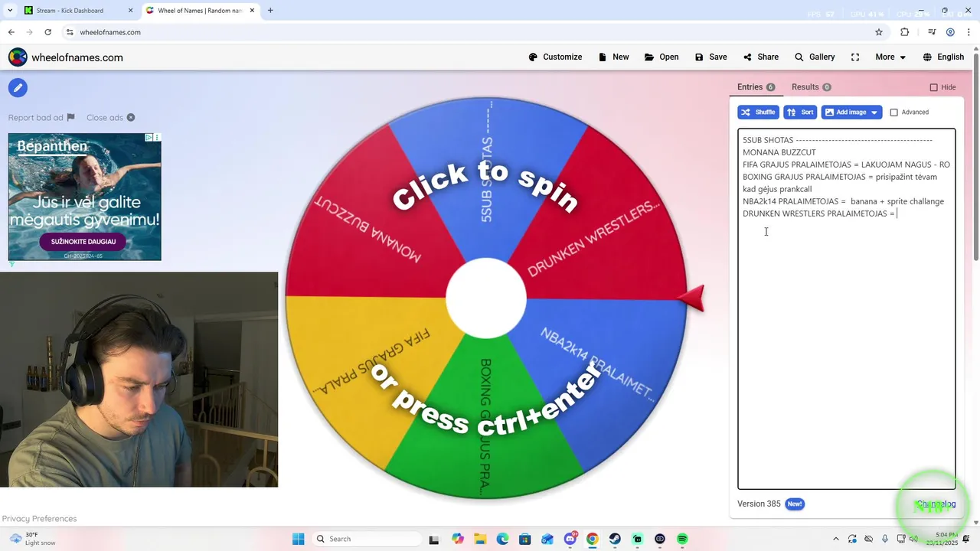Switch to the Results tab
This screenshot has width=980, height=551.
tap(811, 87)
